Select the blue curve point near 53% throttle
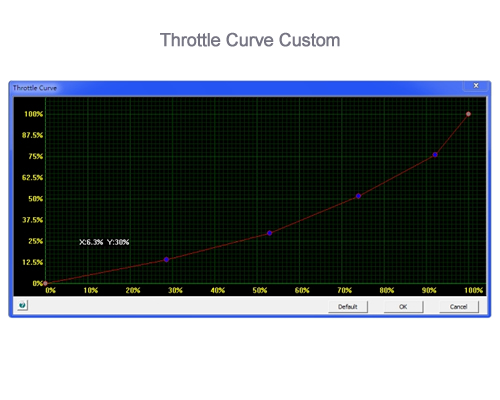 (x=270, y=233)
